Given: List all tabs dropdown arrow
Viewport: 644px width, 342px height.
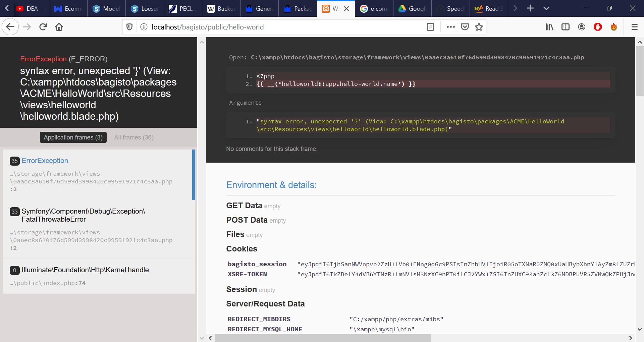Looking at the screenshot, I should pos(546,8).
